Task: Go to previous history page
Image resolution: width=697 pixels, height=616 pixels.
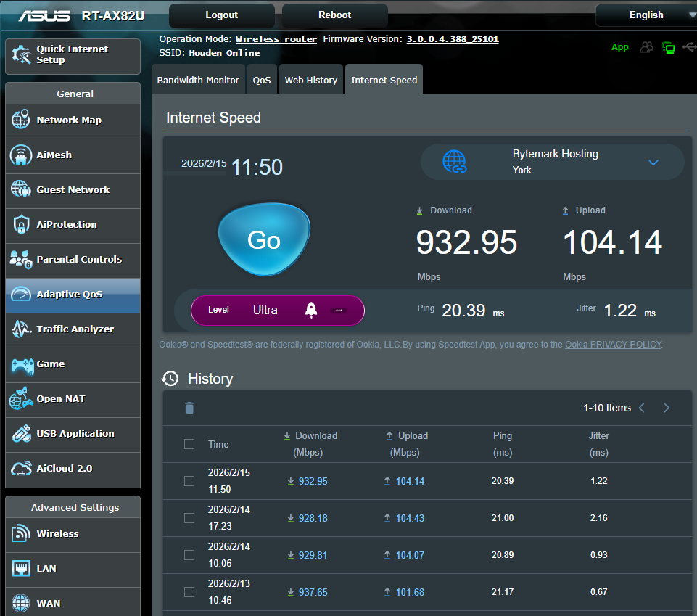Action: point(642,408)
